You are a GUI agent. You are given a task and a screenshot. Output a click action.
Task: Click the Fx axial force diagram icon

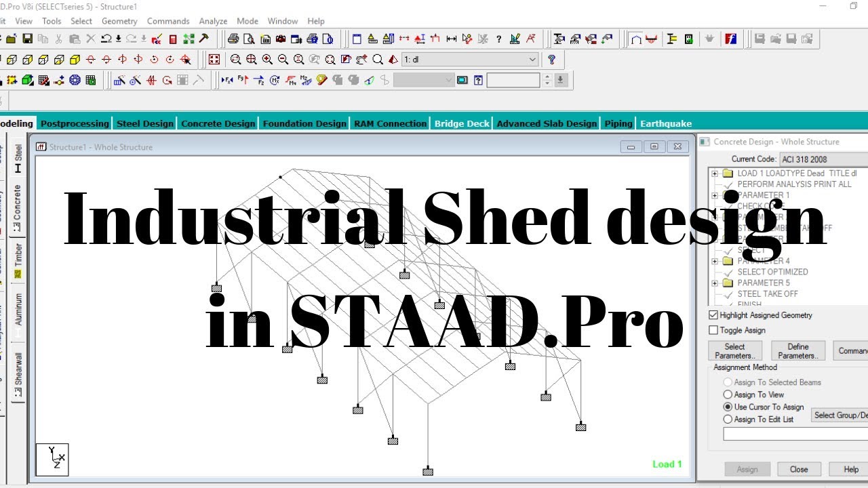coord(227,80)
